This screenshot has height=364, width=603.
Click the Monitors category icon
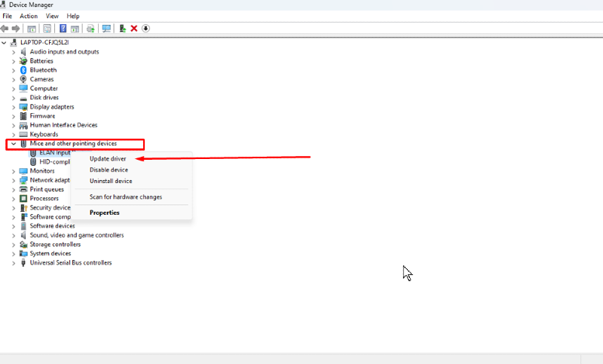point(23,171)
